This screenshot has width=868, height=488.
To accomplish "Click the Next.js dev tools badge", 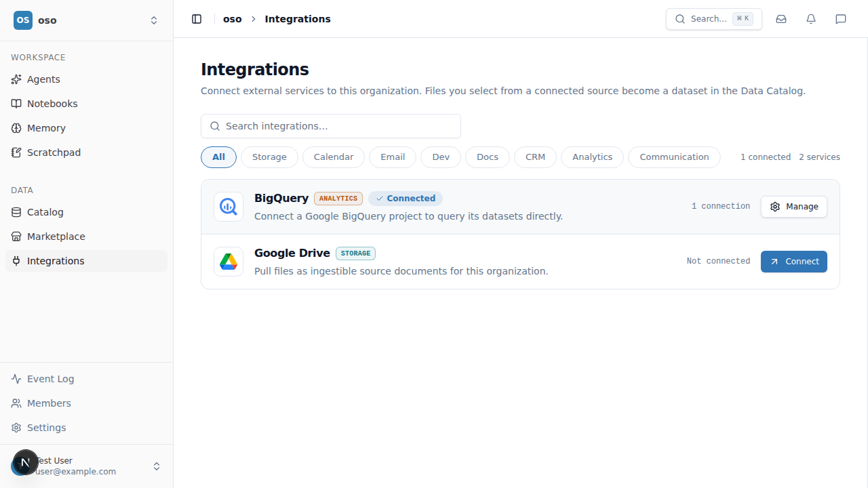I will 26,462.
